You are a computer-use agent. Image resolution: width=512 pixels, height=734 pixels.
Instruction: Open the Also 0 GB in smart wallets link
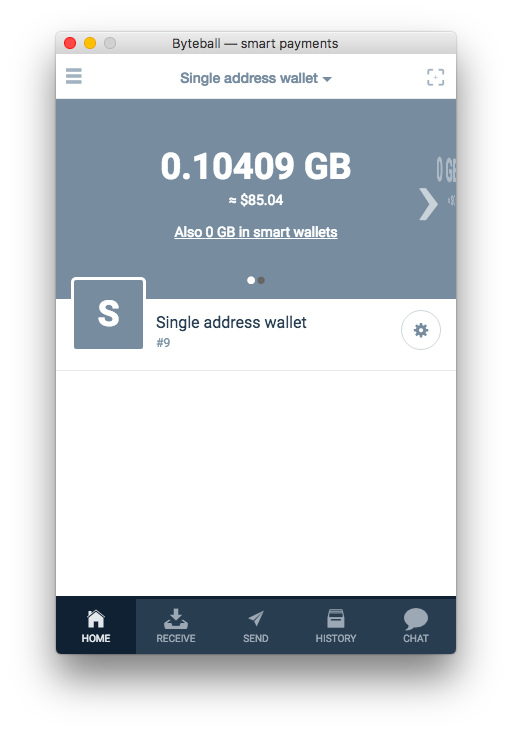pyautogui.click(x=256, y=232)
